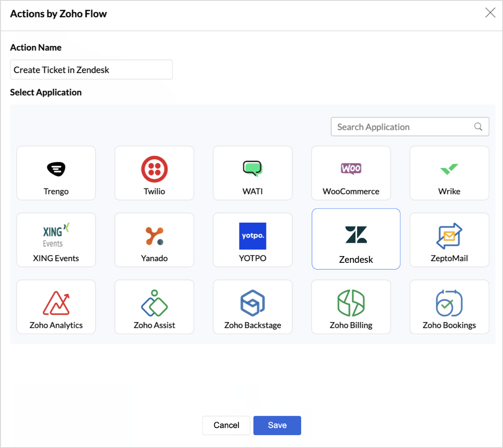Choose the YOTPO blue logo
The image size is (503, 448).
(253, 236)
